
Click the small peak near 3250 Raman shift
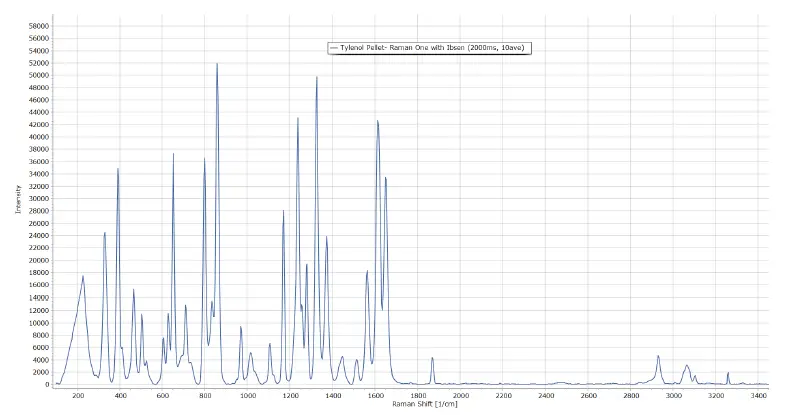coord(728,373)
